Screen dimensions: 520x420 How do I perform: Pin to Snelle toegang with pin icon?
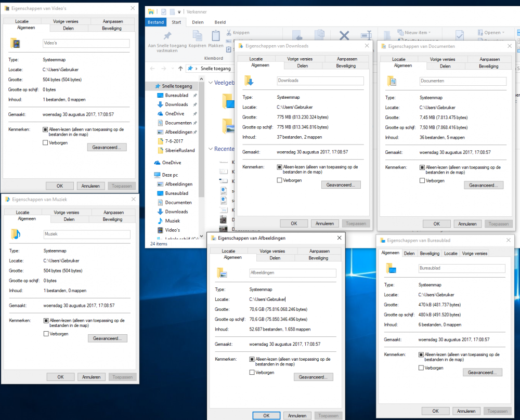167,36
